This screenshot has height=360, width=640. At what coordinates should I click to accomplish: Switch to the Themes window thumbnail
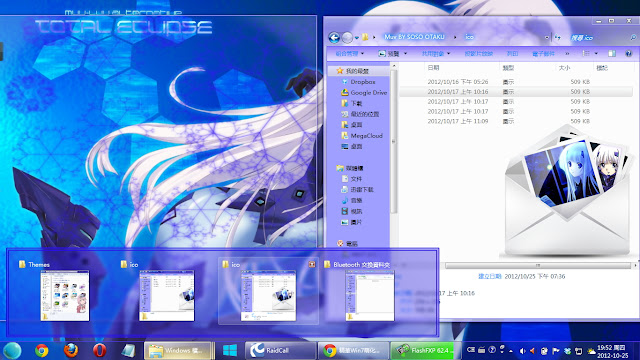click(64, 291)
